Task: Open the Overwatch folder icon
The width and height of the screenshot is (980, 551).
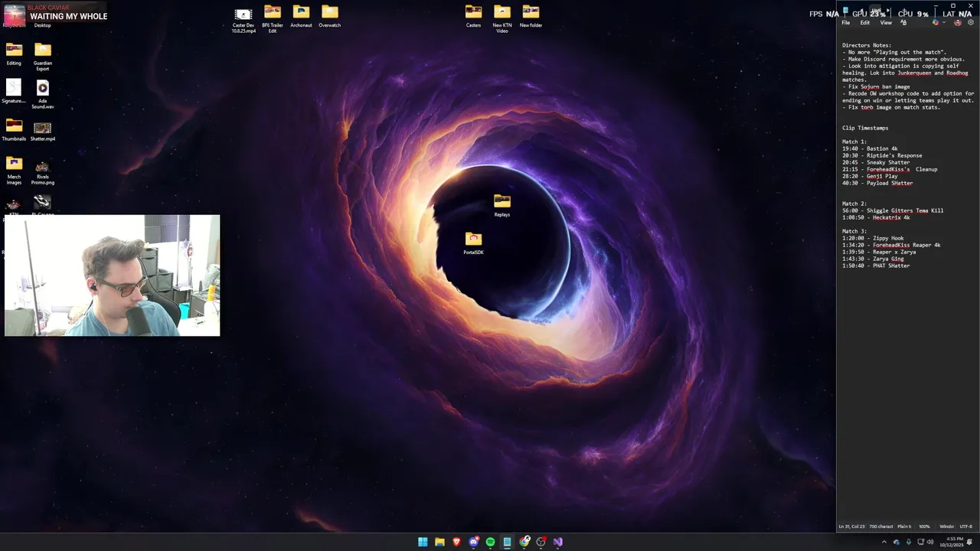Action: point(330,16)
